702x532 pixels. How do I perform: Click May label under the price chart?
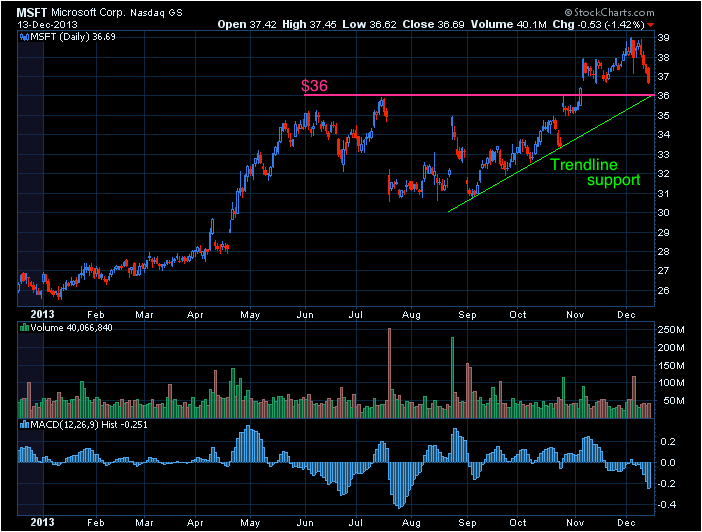click(250, 315)
